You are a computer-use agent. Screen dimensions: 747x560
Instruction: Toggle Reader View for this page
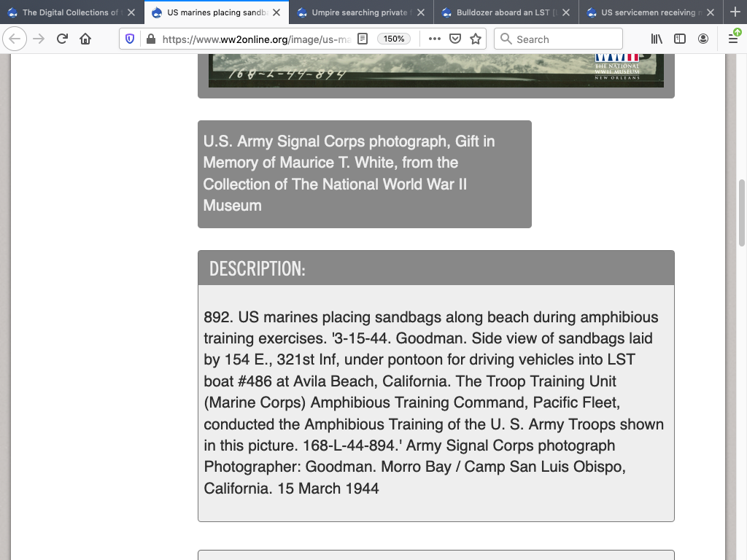click(x=363, y=39)
